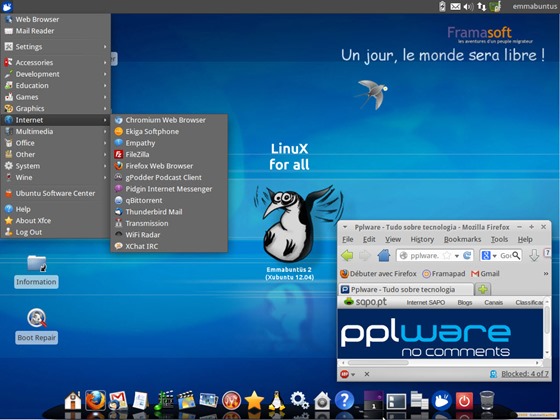Click Ubuntu Software Center menu entry

55,193
